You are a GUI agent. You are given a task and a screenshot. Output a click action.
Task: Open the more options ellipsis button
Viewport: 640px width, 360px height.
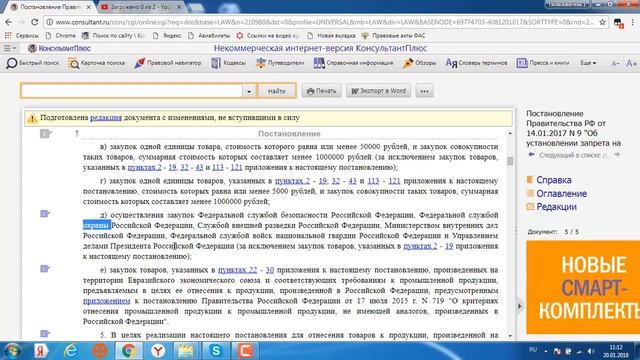click(424, 91)
